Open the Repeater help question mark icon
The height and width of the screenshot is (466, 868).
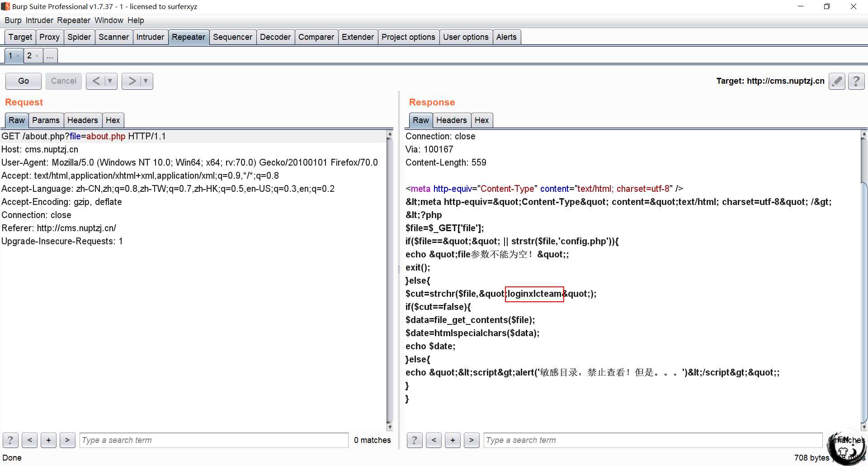point(856,81)
